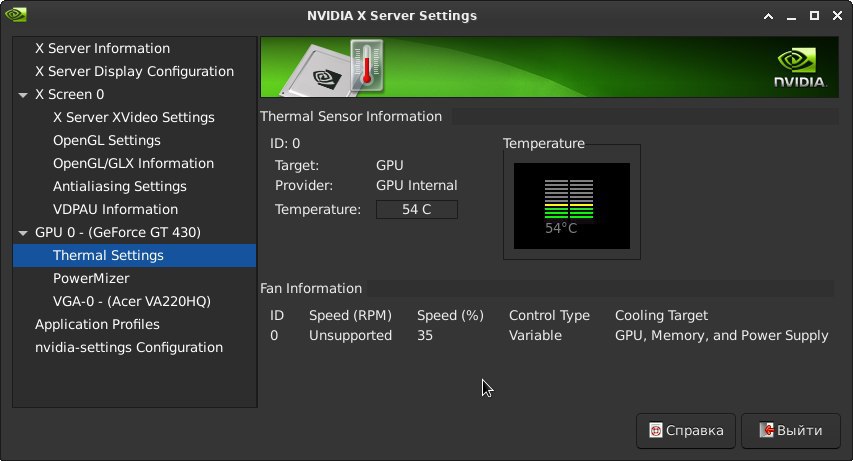Image resolution: width=853 pixels, height=461 pixels.
Task: Click the Thermal Sensor Information heading
Action: coord(351,116)
